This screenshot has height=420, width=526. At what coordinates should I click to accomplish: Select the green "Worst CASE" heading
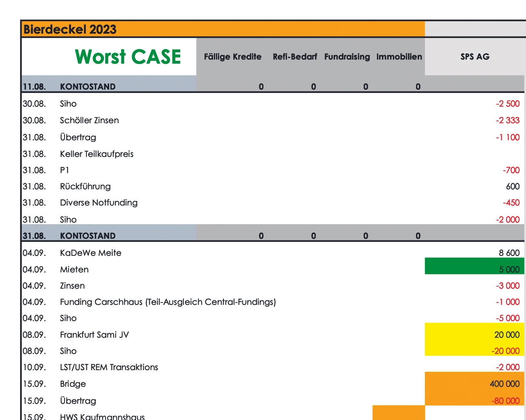coord(128,57)
